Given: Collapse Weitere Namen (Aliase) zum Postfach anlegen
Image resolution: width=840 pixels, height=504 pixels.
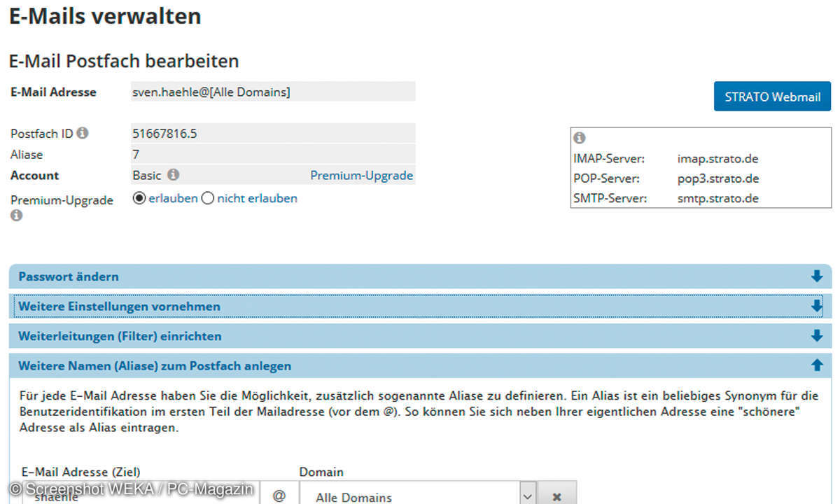Looking at the screenshot, I should (420, 365).
